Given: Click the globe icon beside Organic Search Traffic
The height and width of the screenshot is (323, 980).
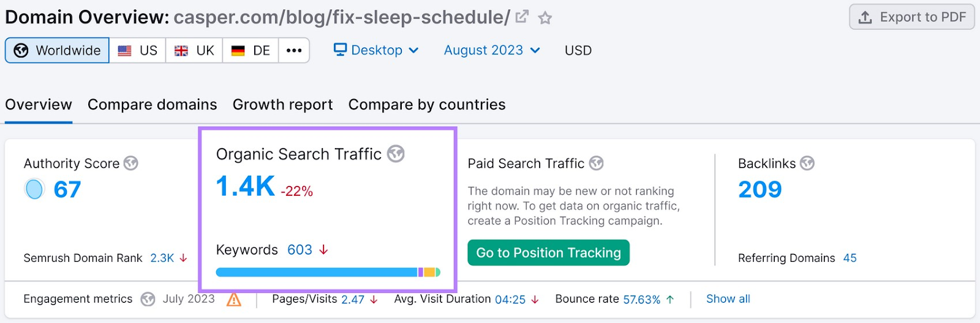Looking at the screenshot, I should click(396, 154).
